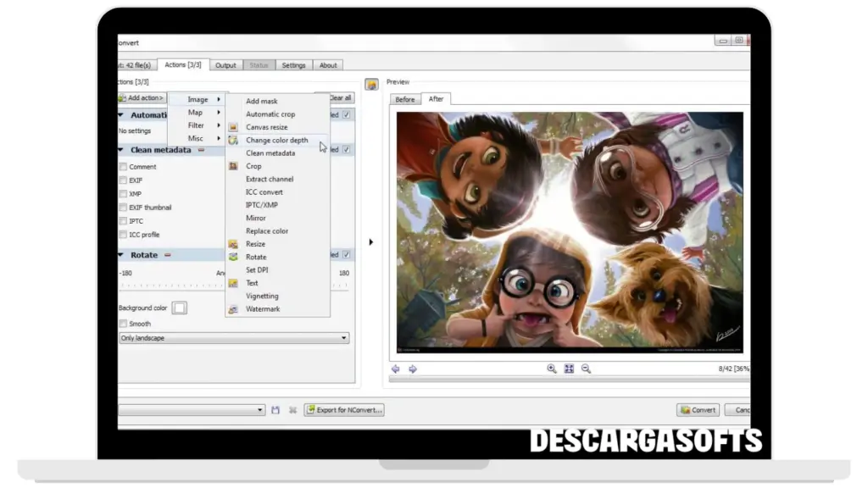Expand the Filter submenu
Image resolution: width=868 pixels, height=488 pixels.
197,125
